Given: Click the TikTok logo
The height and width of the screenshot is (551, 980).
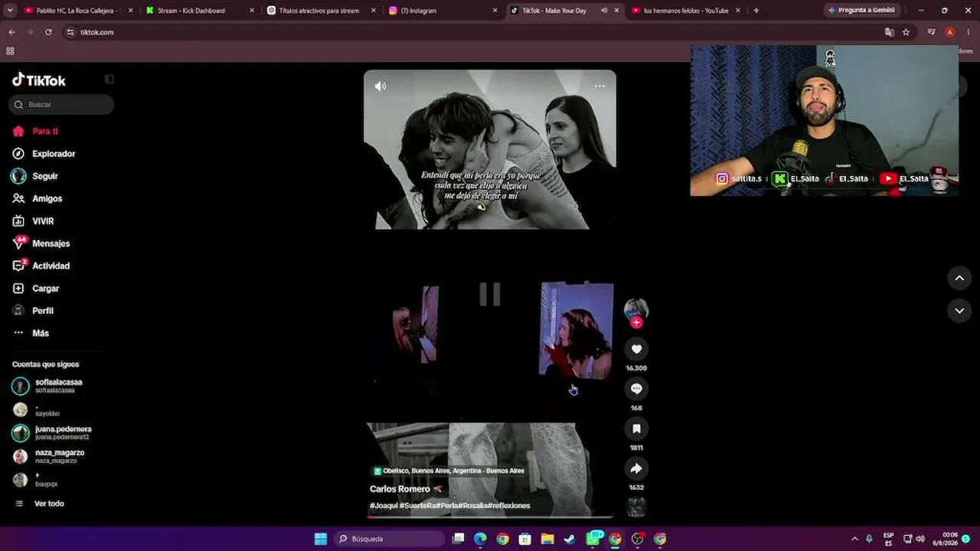Looking at the screenshot, I should (x=39, y=80).
